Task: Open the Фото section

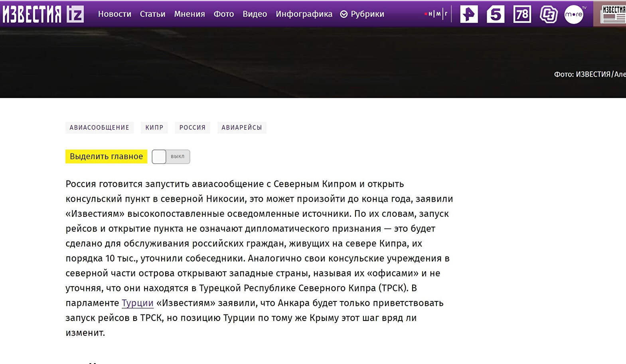Action: click(x=224, y=14)
